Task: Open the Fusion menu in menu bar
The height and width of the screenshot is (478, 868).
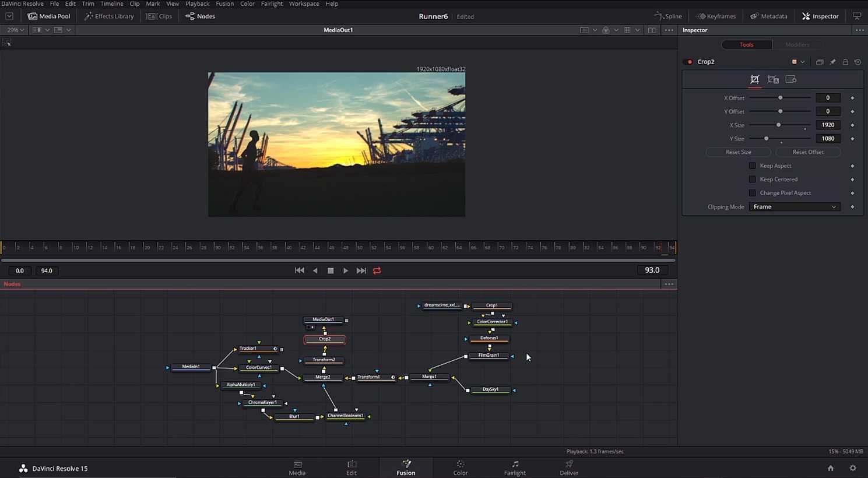Action: (224, 3)
